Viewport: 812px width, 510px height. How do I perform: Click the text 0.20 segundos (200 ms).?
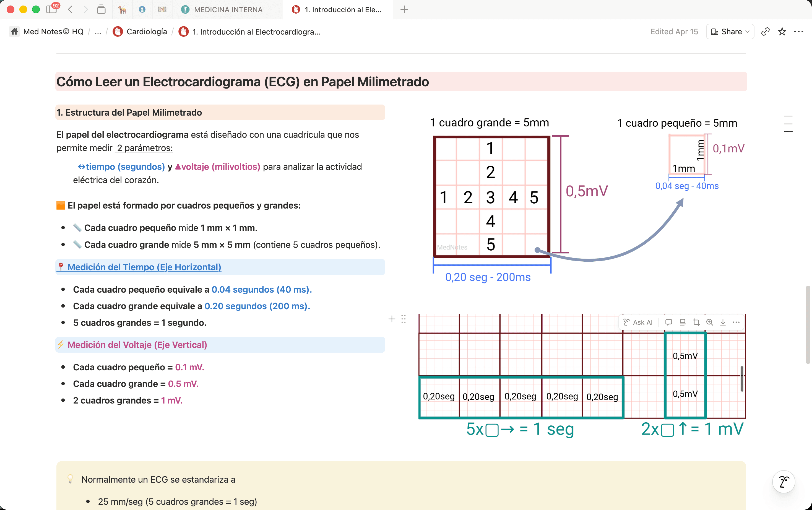(x=257, y=306)
